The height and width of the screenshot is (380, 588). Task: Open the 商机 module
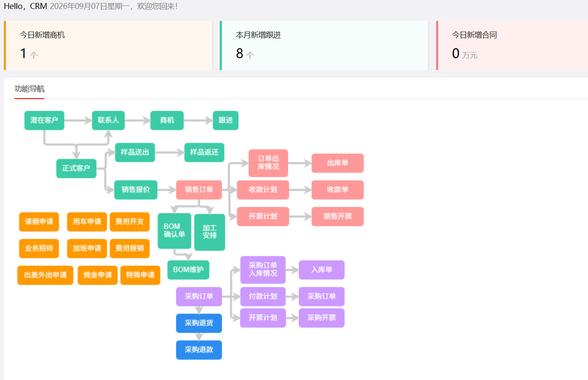(167, 120)
